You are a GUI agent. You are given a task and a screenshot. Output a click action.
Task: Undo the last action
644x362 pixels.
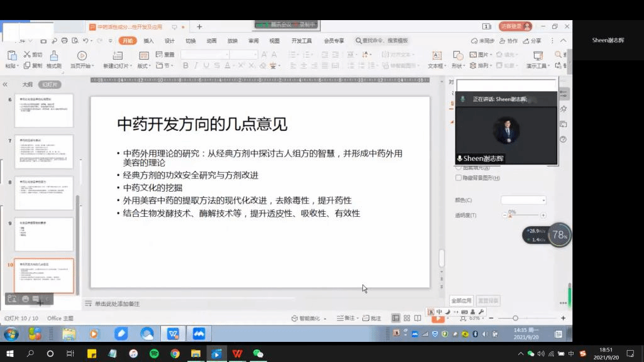coord(86,41)
